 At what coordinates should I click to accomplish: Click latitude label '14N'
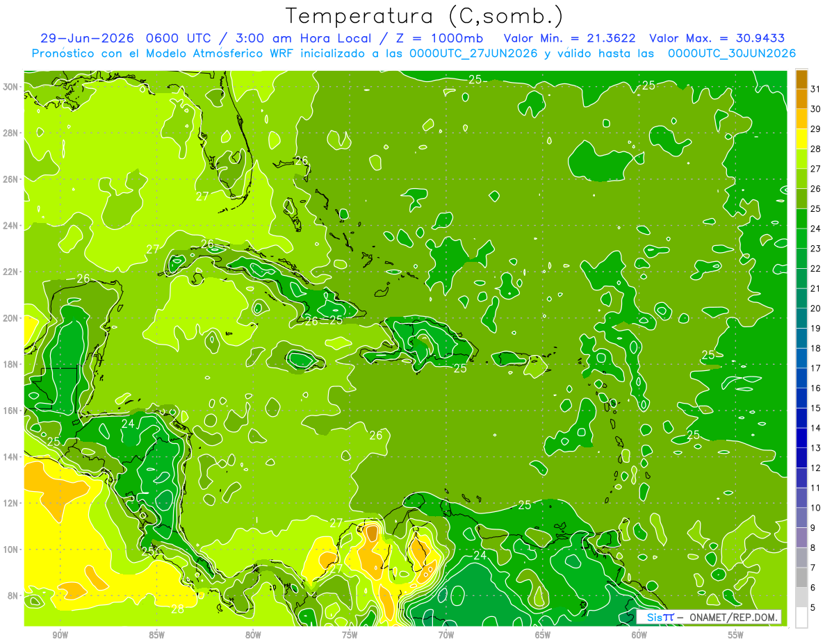pos(10,456)
